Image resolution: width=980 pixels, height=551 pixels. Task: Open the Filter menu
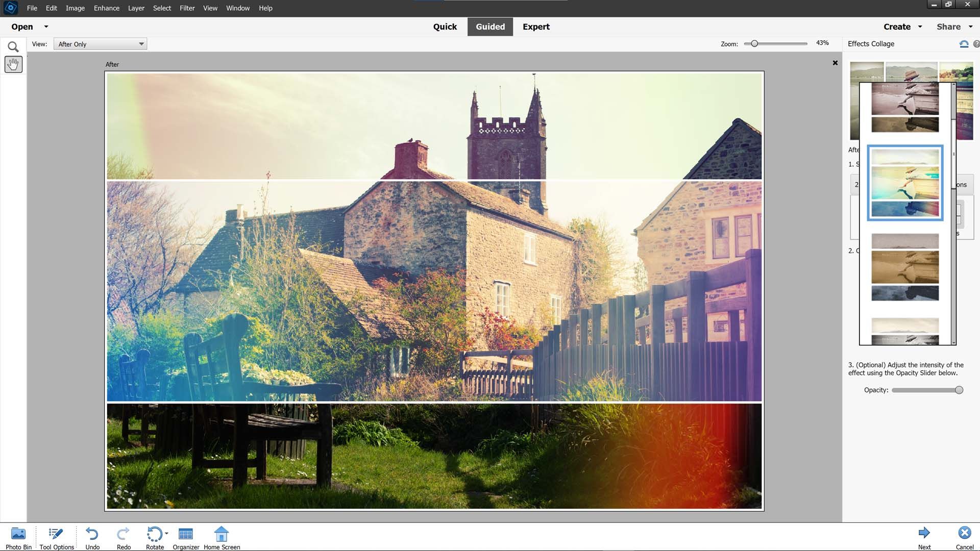pyautogui.click(x=187, y=8)
